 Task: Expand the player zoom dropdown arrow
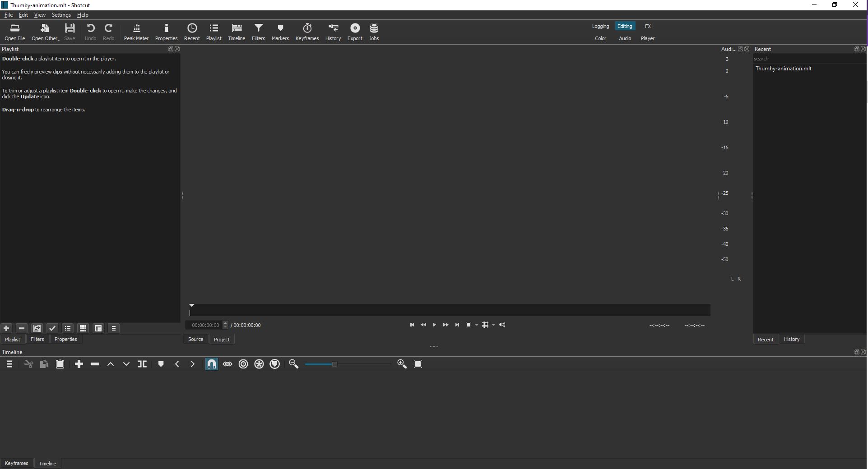pyautogui.click(x=477, y=325)
